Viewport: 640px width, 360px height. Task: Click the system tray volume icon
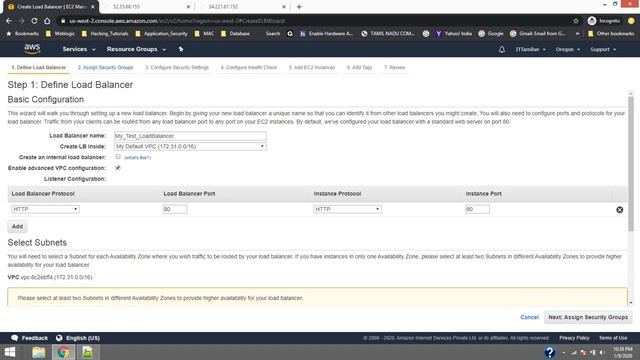point(602,352)
